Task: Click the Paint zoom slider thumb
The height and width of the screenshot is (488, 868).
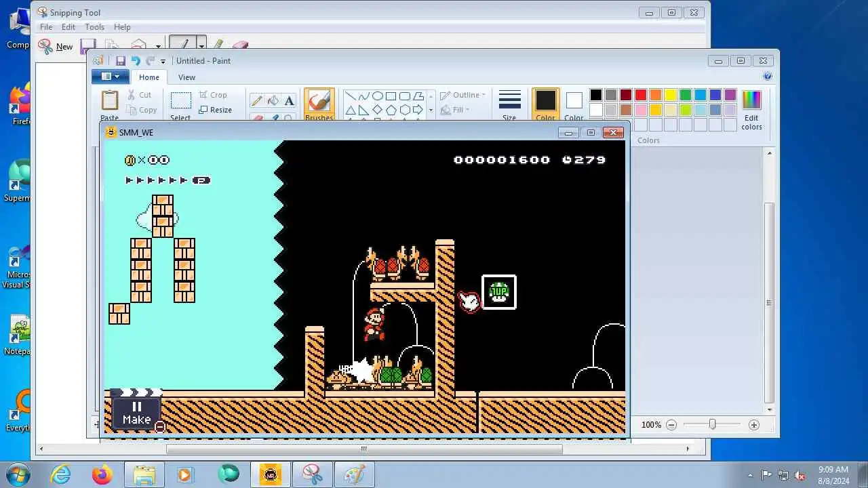Action: tap(712, 424)
